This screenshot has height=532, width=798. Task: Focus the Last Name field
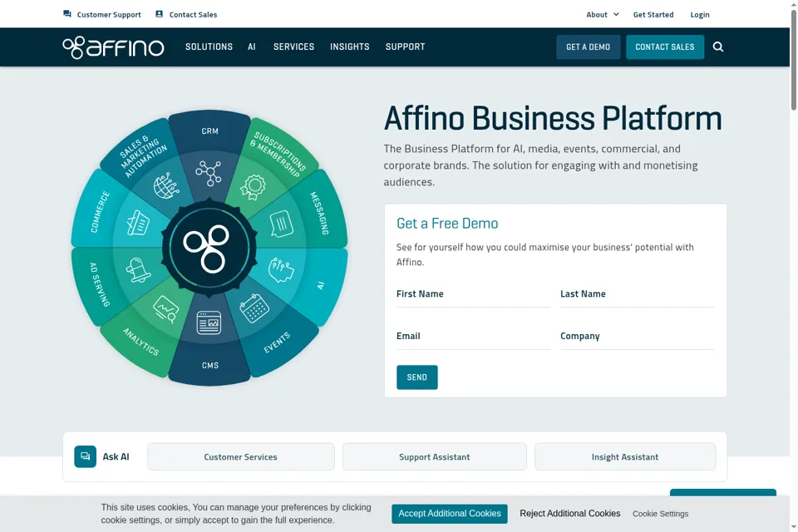tap(638, 295)
